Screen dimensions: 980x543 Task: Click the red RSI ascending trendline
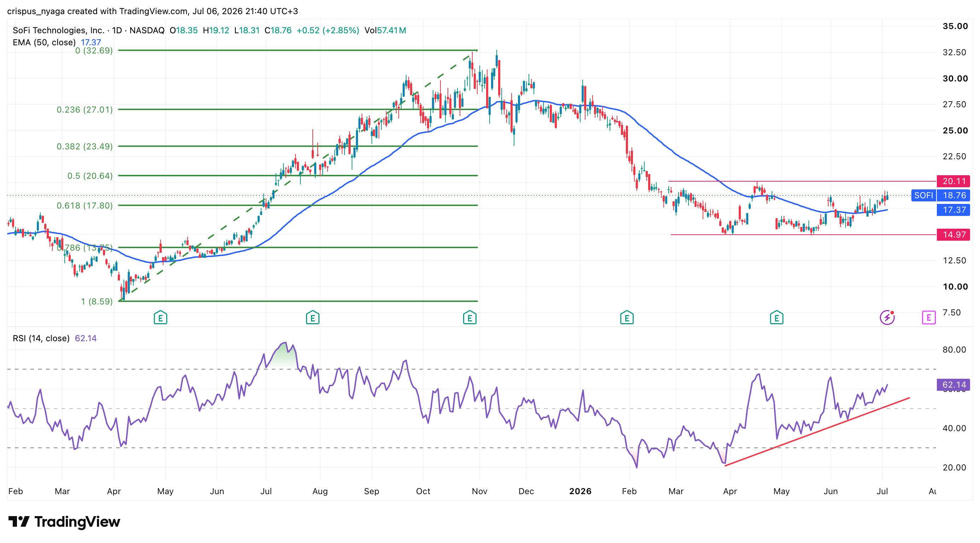point(817,432)
